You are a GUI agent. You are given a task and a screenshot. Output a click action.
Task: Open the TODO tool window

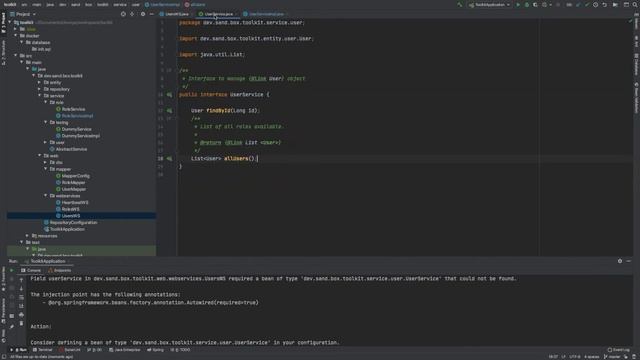click(x=180, y=350)
